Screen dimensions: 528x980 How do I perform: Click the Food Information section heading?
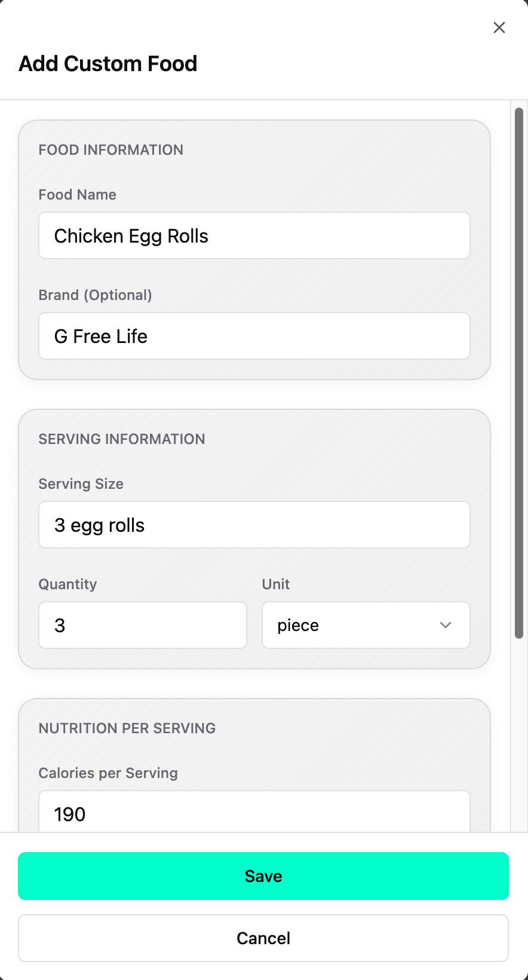111,150
